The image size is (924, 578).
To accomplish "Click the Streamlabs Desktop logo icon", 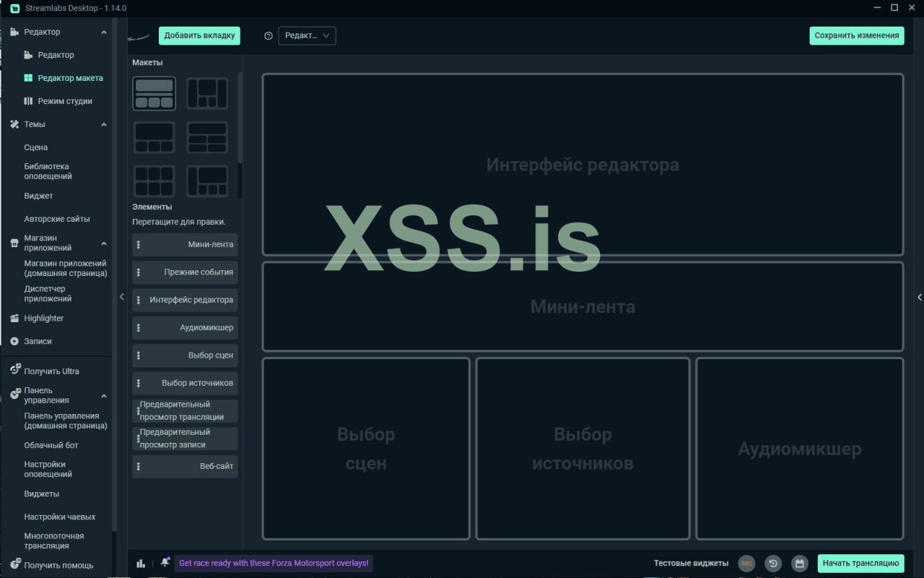I will tap(14, 8).
